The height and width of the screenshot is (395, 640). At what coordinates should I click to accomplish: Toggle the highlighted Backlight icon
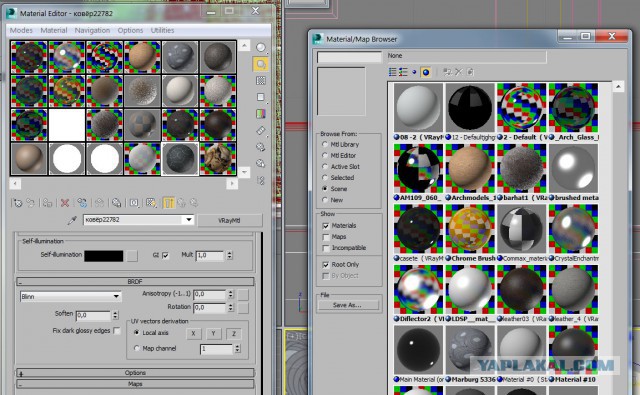click(261, 64)
